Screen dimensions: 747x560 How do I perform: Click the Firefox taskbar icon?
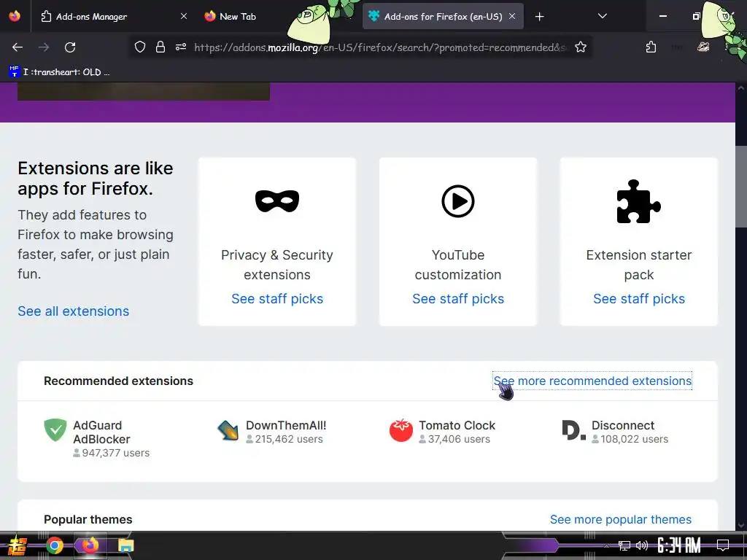(90, 545)
